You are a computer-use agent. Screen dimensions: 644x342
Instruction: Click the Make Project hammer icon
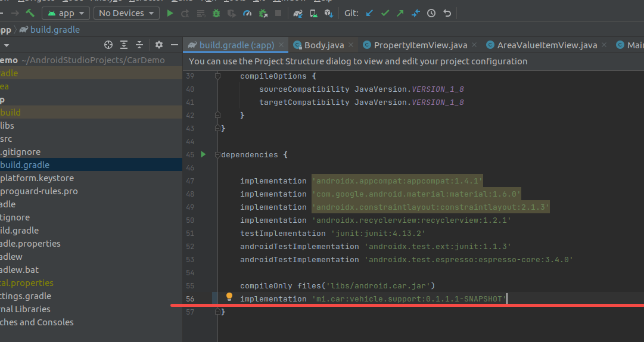(x=30, y=13)
